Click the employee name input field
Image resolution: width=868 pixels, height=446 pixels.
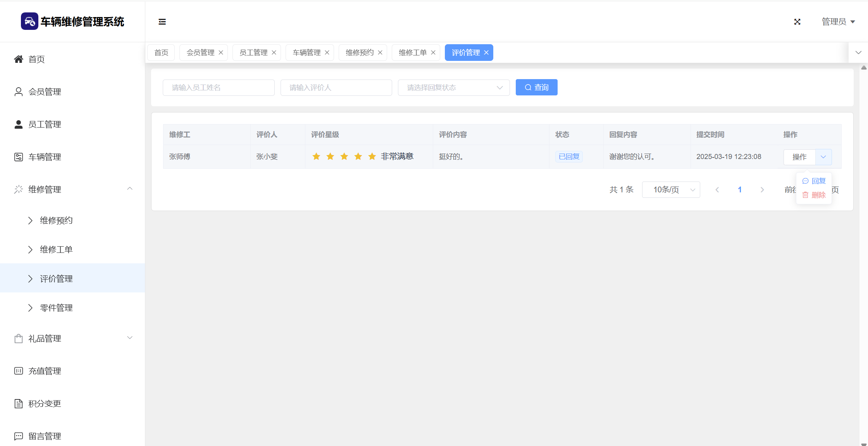click(x=219, y=88)
